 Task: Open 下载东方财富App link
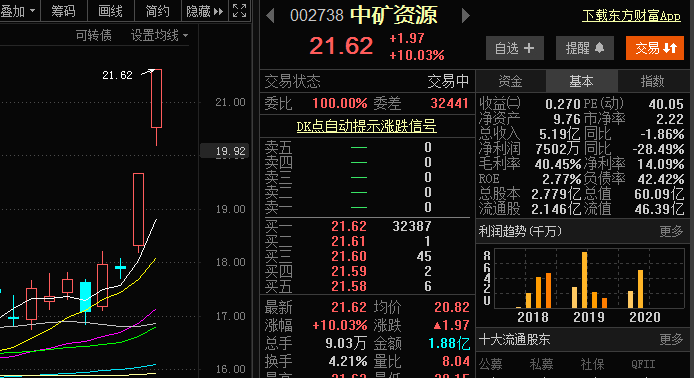(631, 16)
